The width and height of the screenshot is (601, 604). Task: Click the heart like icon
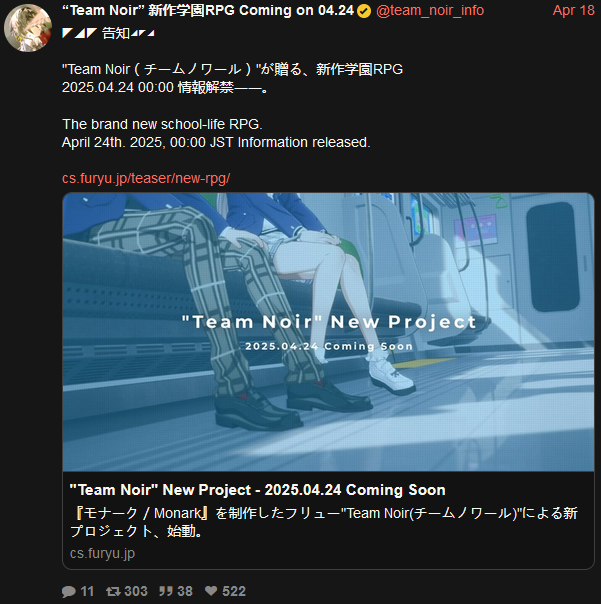(211, 591)
